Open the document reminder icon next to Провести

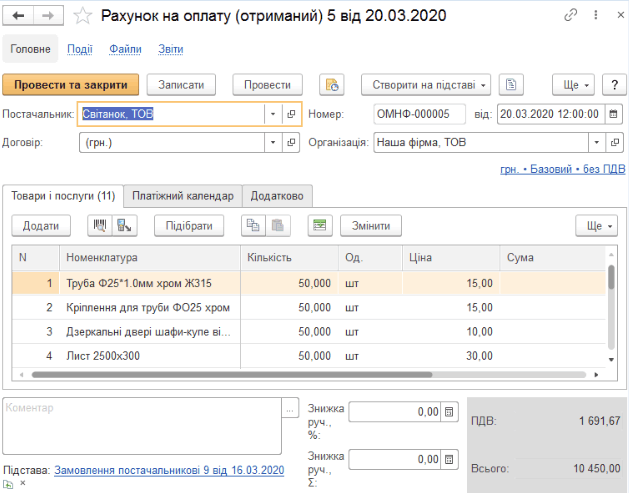pyautogui.click(x=332, y=85)
